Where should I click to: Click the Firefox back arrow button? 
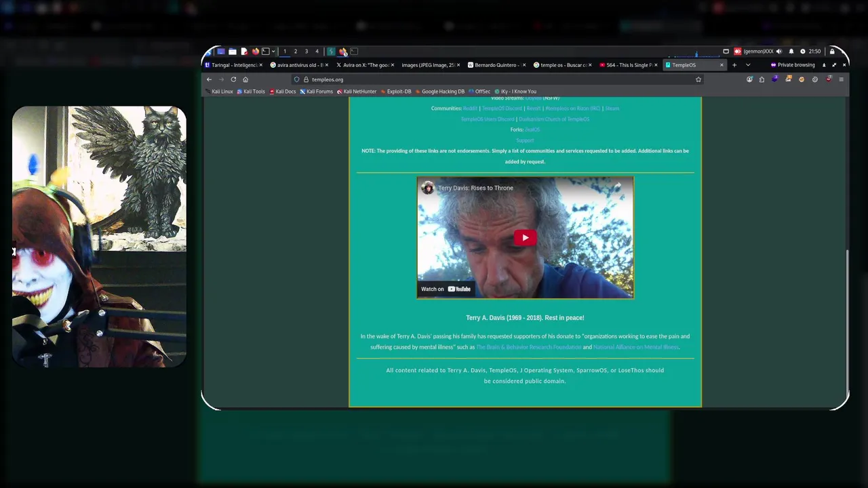(210, 79)
